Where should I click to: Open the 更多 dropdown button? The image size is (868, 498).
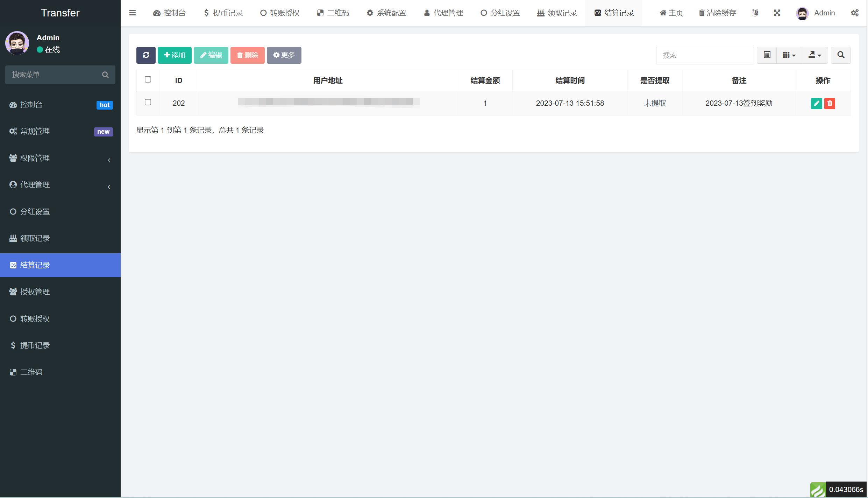click(284, 55)
